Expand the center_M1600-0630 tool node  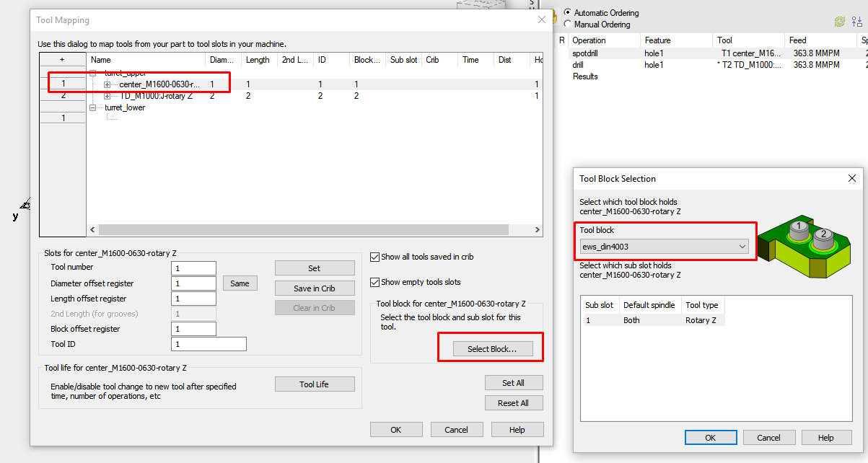pyautogui.click(x=107, y=84)
